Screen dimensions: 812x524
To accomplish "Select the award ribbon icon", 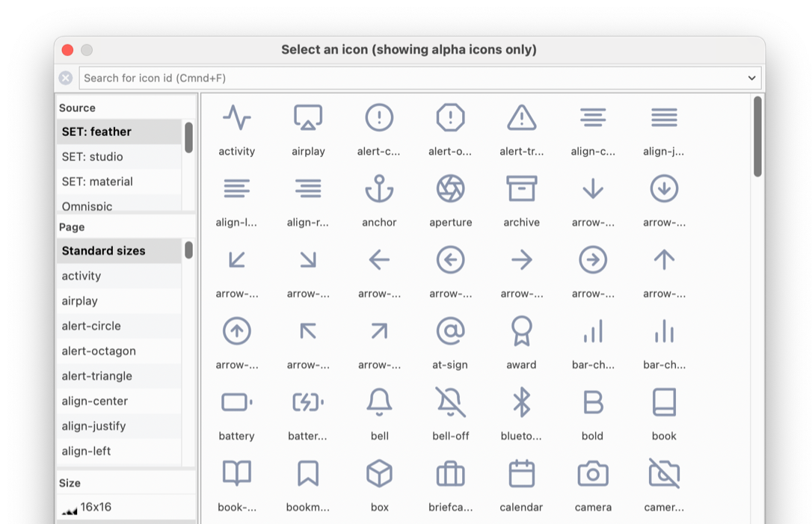I will pyautogui.click(x=521, y=331).
